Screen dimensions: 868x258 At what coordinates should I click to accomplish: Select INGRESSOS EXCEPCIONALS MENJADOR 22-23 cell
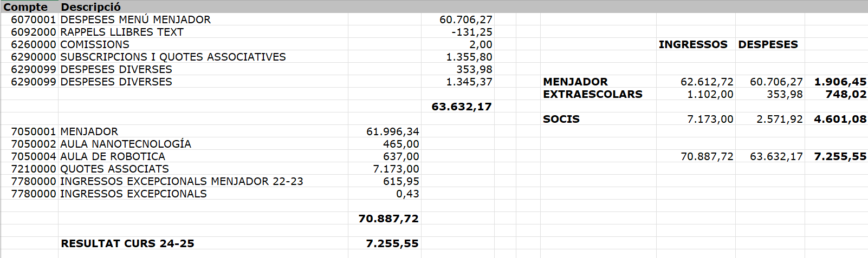click(182, 181)
